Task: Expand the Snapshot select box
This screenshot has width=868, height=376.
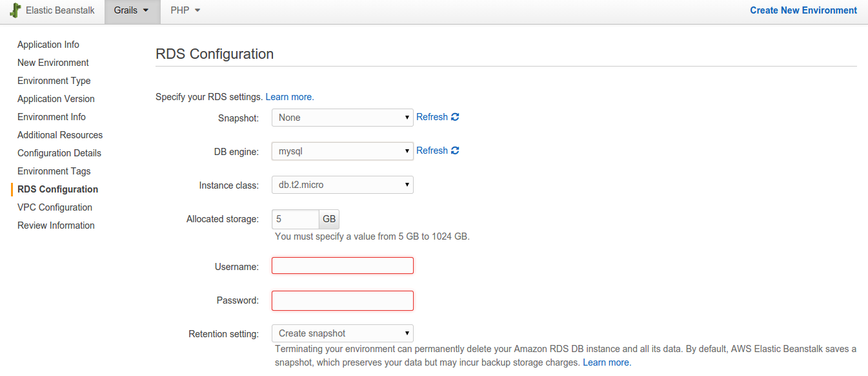Action: 343,118
